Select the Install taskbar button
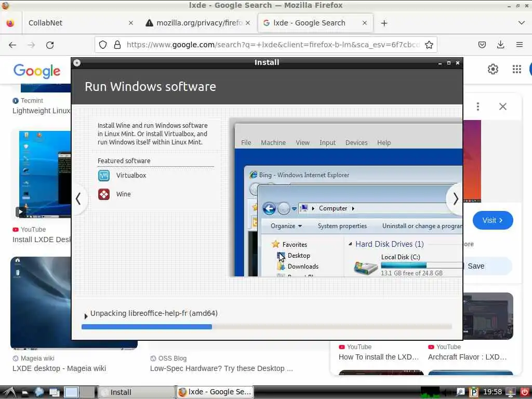The width and height of the screenshot is (532, 399). (137, 392)
